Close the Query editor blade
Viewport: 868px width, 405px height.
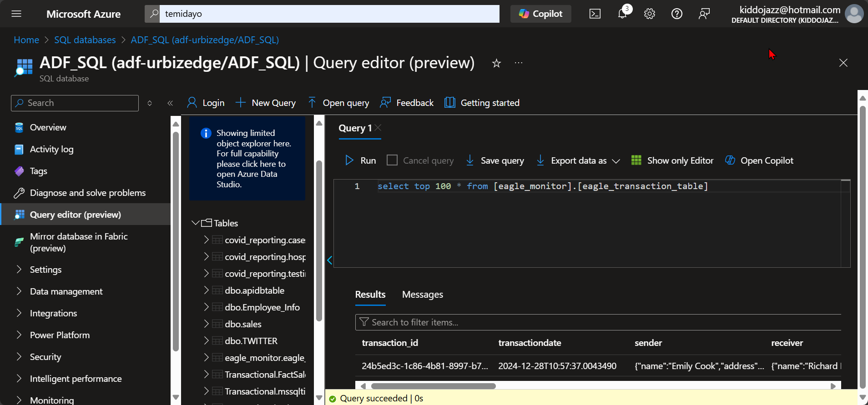pyautogui.click(x=843, y=63)
